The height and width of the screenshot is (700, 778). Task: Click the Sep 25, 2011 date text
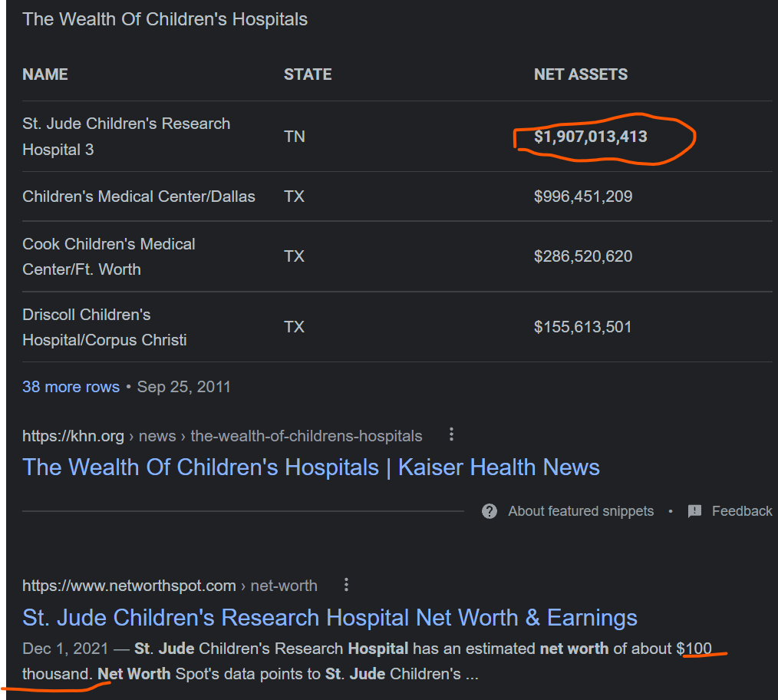point(183,387)
